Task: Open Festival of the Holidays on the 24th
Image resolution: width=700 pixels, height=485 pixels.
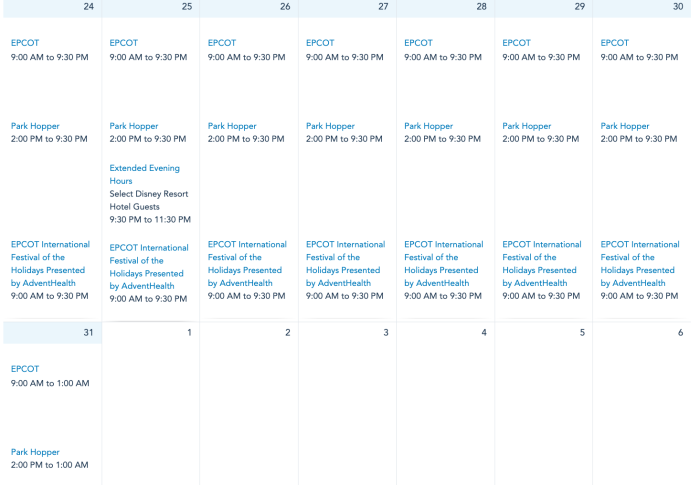Action: tap(50, 263)
